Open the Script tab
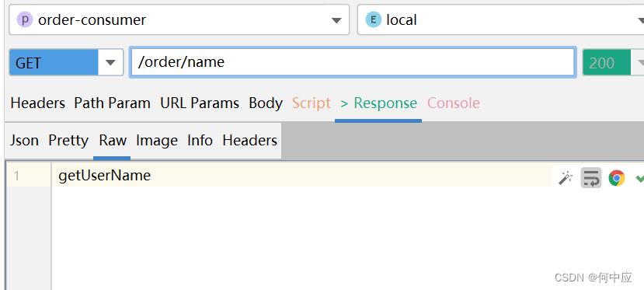644x290 pixels. 312,103
